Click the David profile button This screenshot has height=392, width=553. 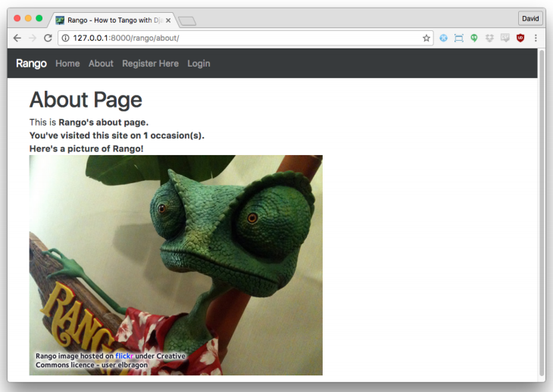pyautogui.click(x=530, y=19)
